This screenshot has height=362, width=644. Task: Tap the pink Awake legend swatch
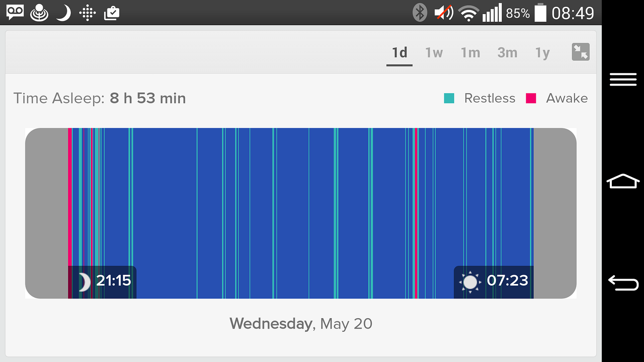(x=531, y=98)
